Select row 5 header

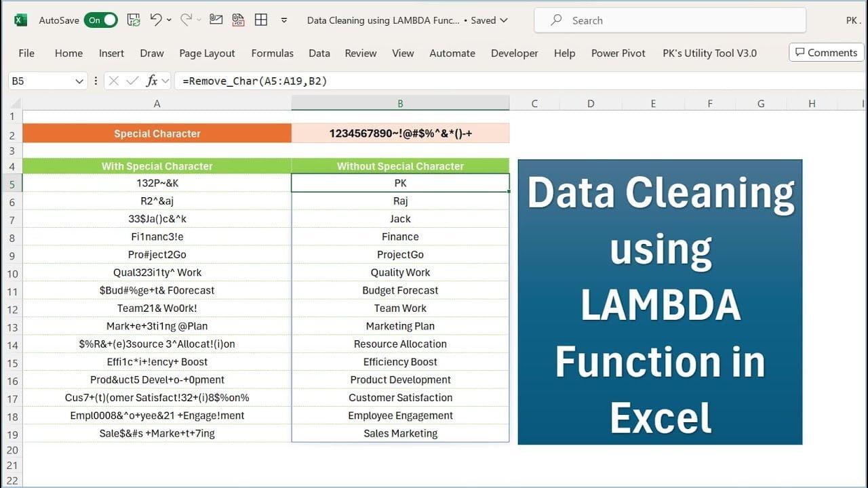(12, 184)
